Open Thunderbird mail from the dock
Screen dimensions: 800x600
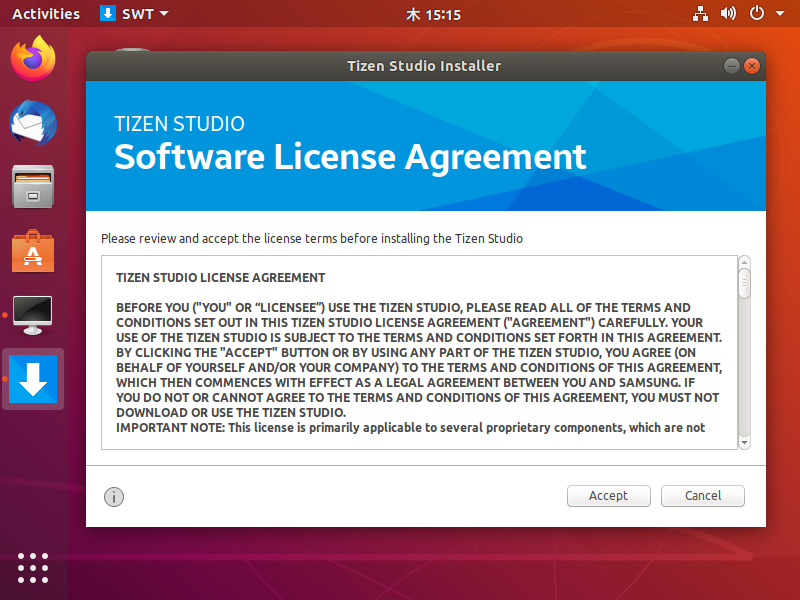tap(32, 124)
